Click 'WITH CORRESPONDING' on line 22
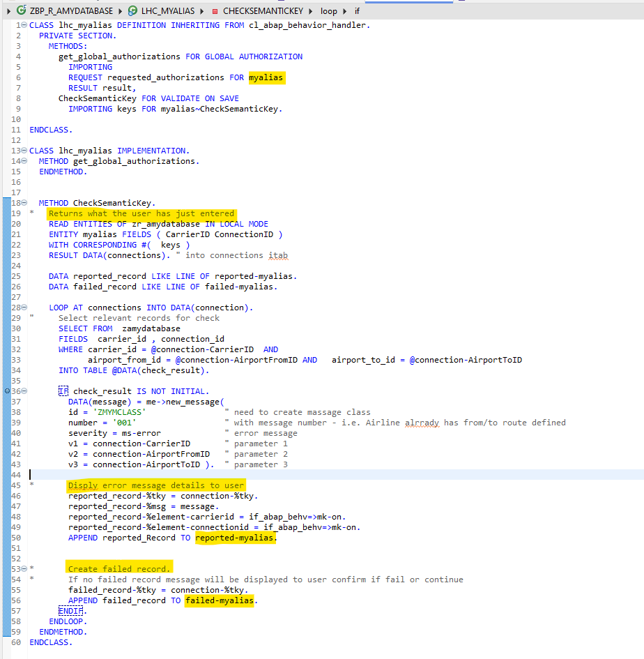 point(93,245)
